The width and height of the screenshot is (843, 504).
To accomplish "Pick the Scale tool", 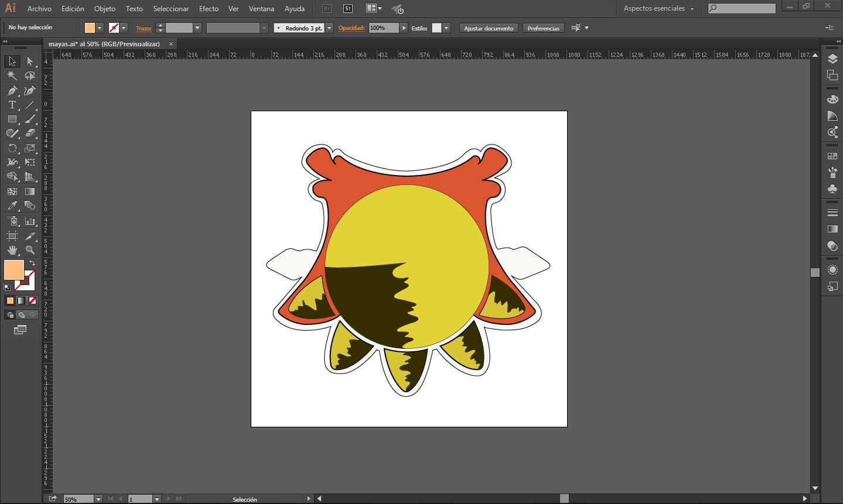I will (x=30, y=148).
